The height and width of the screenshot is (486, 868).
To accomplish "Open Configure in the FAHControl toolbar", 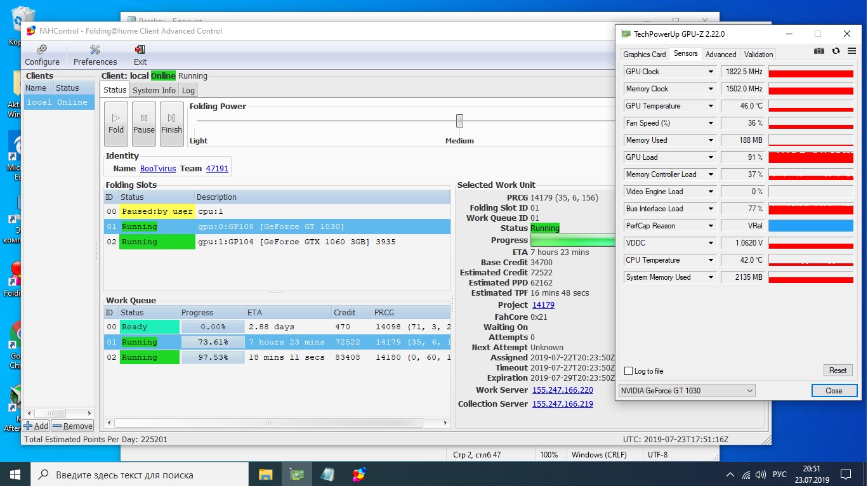I will coord(42,55).
